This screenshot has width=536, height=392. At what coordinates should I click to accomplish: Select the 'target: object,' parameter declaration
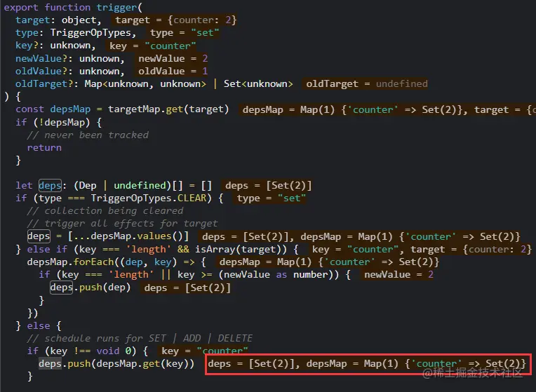[x=58, y=20]
